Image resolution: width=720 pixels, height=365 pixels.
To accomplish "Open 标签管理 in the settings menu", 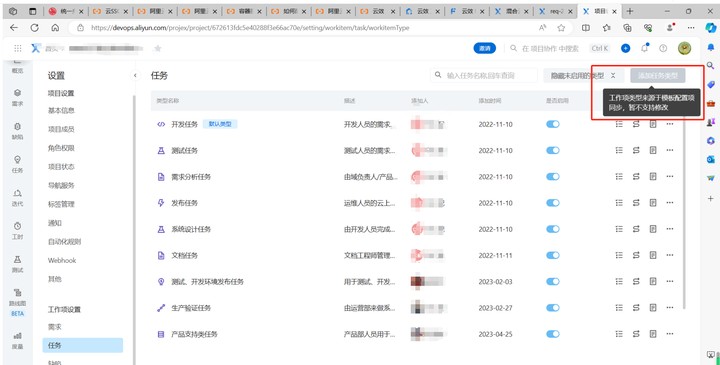I will (x=61, y=204).
